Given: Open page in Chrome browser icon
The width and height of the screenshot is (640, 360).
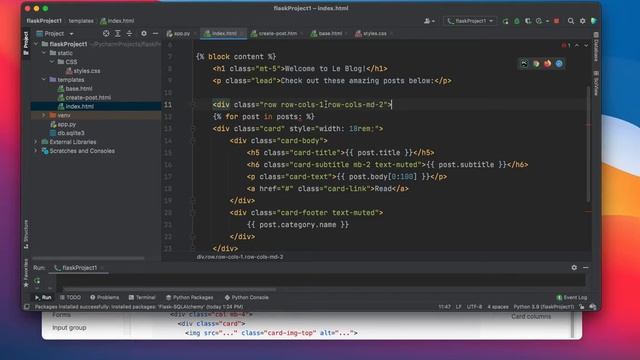Looking at the screenshot, I should point(536,63).
